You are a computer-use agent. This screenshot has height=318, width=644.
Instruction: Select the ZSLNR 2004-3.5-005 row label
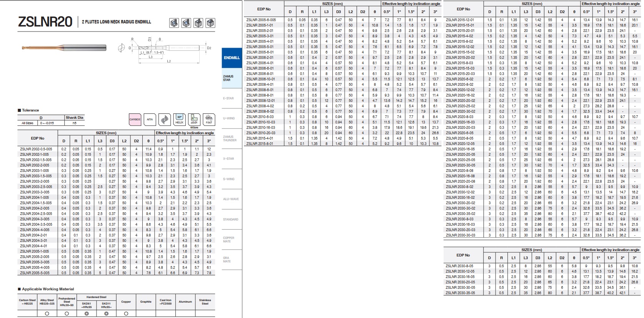36,225
